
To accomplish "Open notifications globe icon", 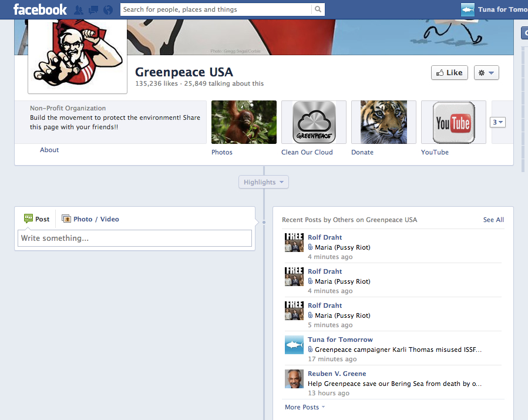I will point(108,10).
